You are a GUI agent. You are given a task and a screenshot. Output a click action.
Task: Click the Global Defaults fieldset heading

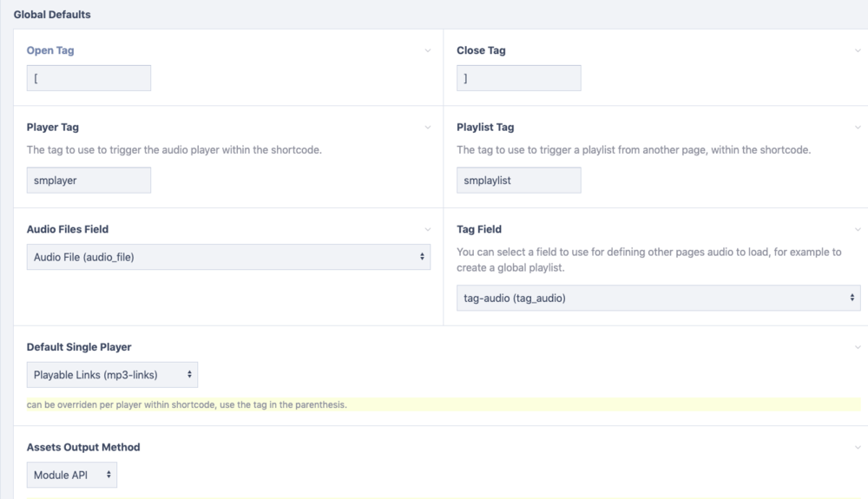point(52,15)
